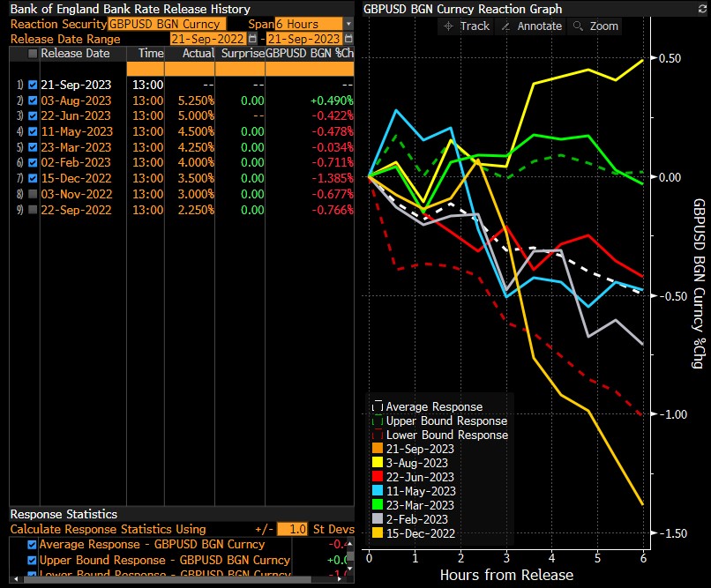Click the 11-May-2023 blue legend swatch

(x=378, y=491)
